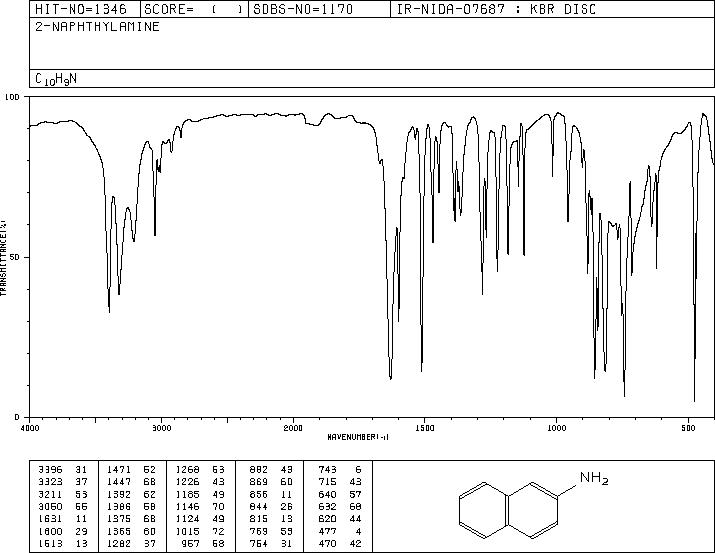The width and height of the screenshot is (715, 553).
Task: Click the 4000 tick label on wavenumber axis
Action: (30, 428)
